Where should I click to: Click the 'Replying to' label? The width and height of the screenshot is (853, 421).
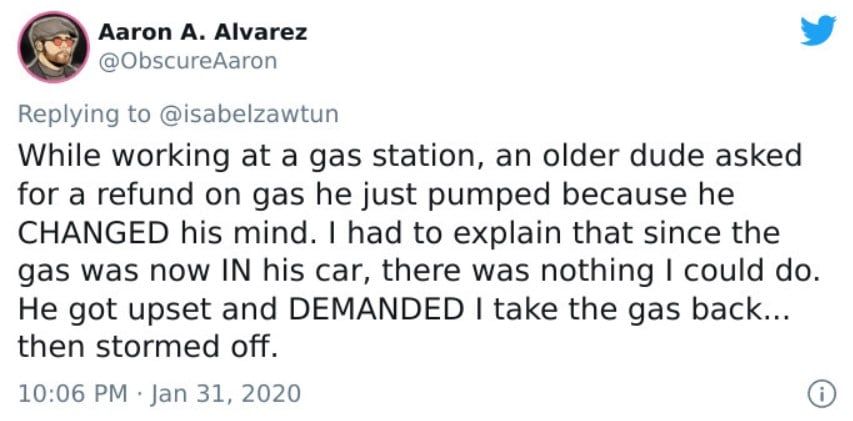point(84,115)
